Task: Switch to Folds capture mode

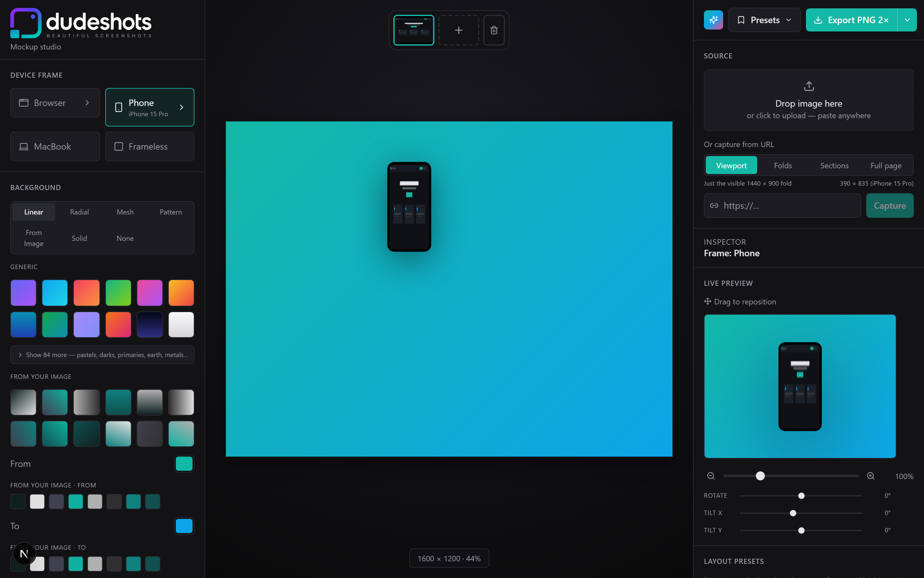Action: click(783, 165)
